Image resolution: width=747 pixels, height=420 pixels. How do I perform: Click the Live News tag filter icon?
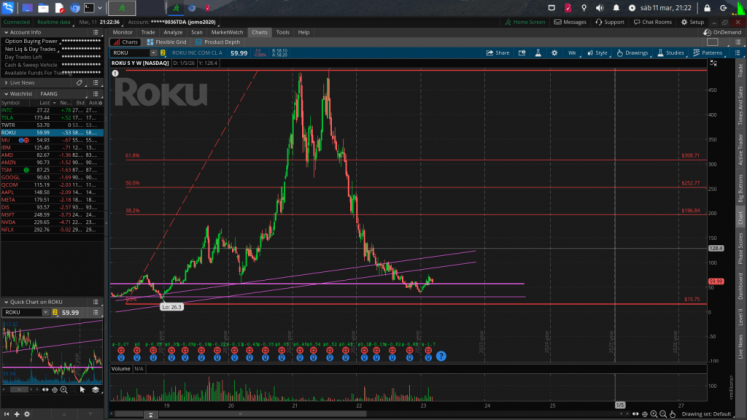coord(79,83)
